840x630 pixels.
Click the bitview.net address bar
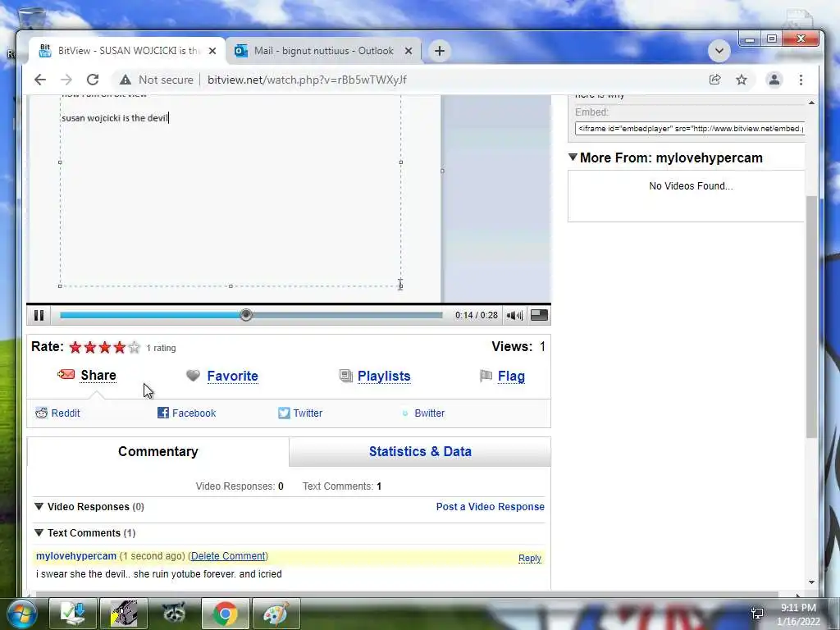(x=307, y=80)
